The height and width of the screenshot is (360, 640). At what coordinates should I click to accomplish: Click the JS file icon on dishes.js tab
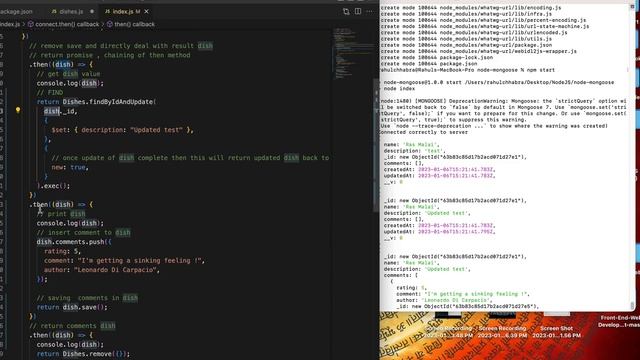point(54,12)
